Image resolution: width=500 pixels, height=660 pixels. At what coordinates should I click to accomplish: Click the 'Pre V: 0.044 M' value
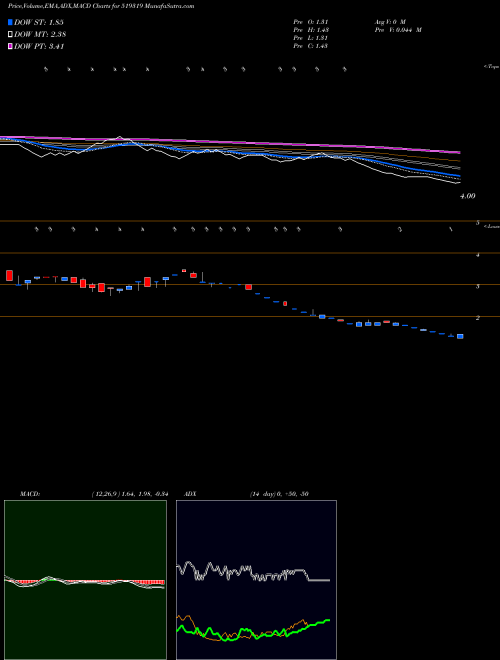point(398,30)
